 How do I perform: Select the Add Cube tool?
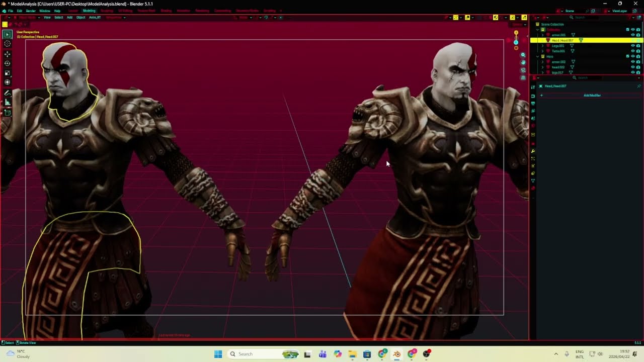[7, 113]
